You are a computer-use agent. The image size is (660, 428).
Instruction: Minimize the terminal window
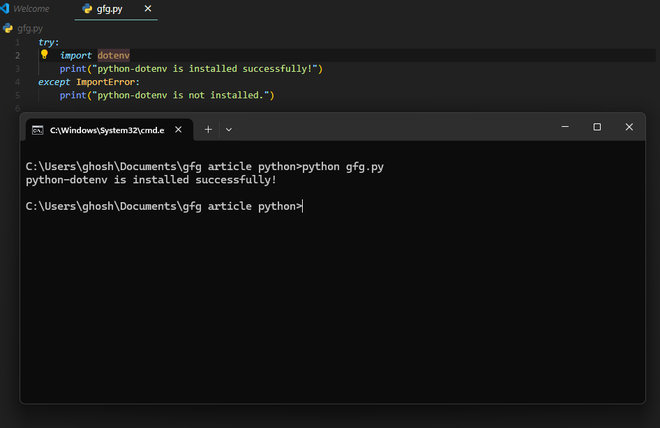[x=565, y=127]
